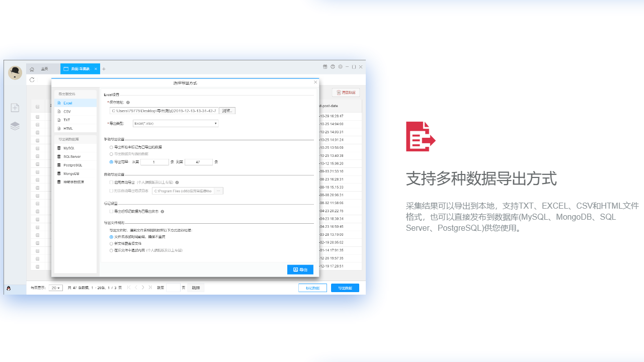This screenshot has width=644, height=362.
Task: Select the CSV export option
Action: (67, 111)
